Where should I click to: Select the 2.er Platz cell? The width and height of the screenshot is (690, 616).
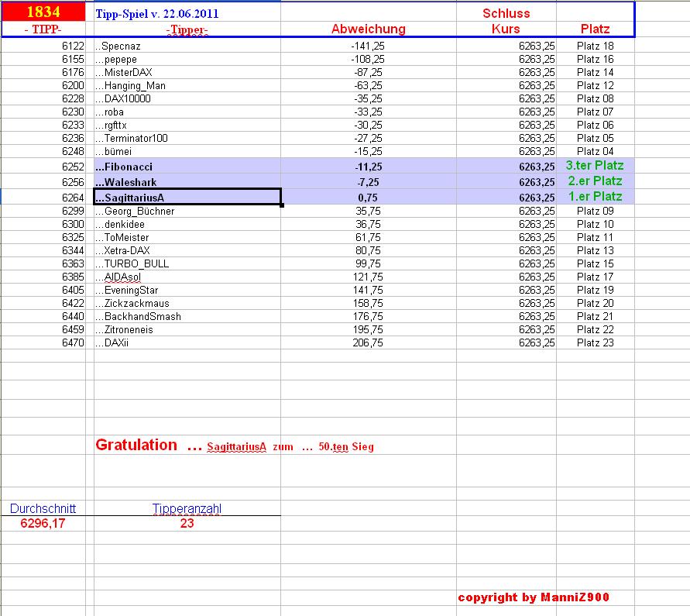tap(595, 181)
